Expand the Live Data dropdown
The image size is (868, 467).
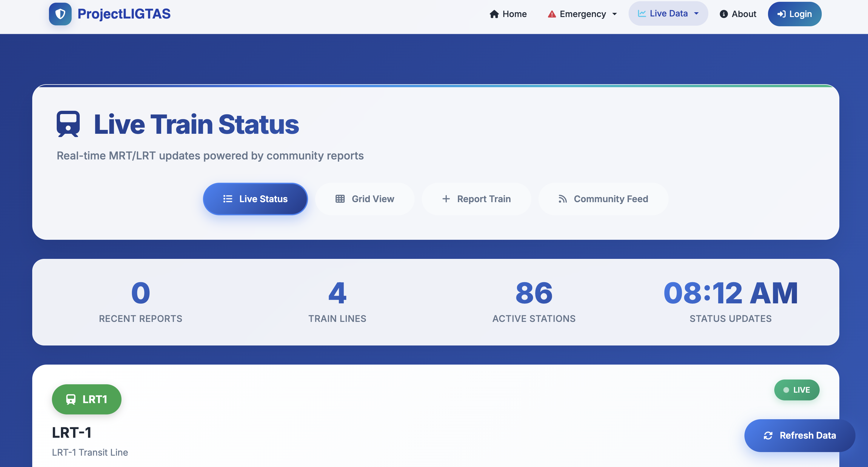[x=668, y=13]
